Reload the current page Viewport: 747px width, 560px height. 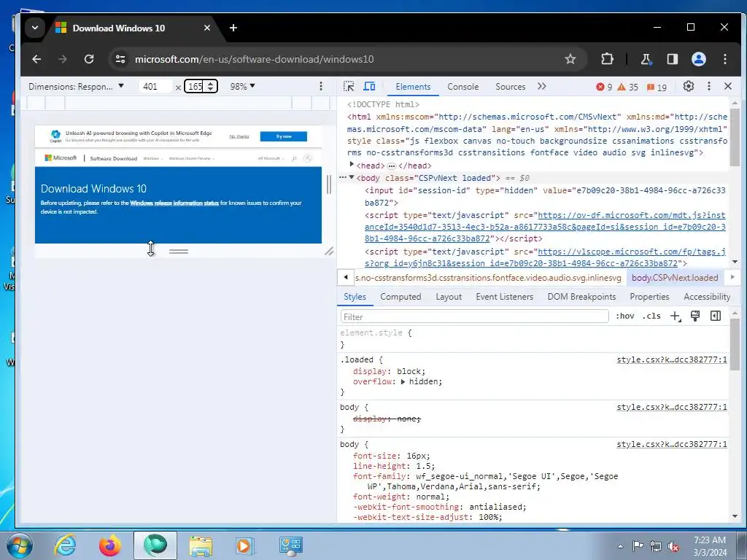(x=88, y=59)
